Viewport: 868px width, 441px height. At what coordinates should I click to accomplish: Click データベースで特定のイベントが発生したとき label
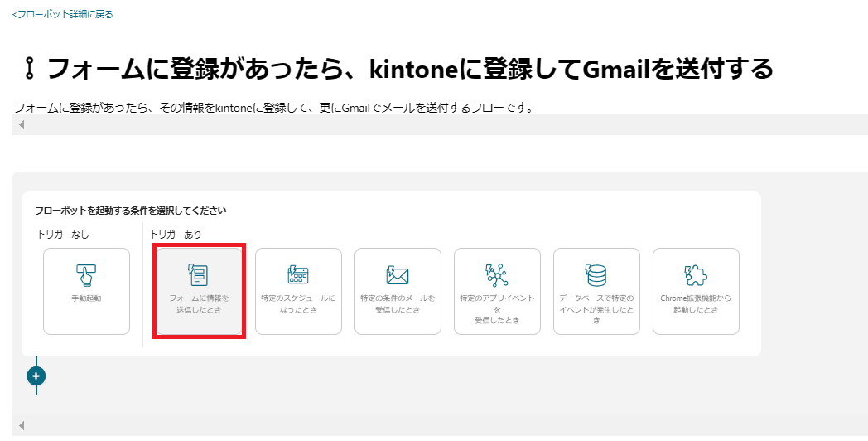(x=596, y=309)
